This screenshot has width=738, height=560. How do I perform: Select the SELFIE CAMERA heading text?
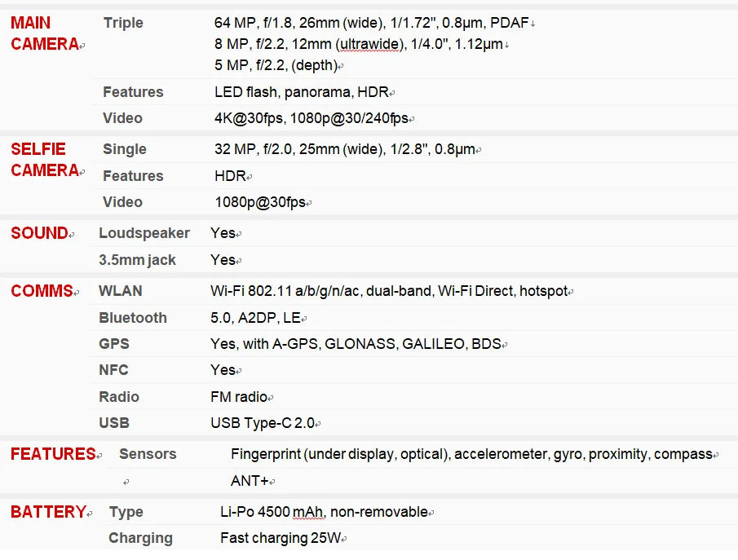(45, 160)
